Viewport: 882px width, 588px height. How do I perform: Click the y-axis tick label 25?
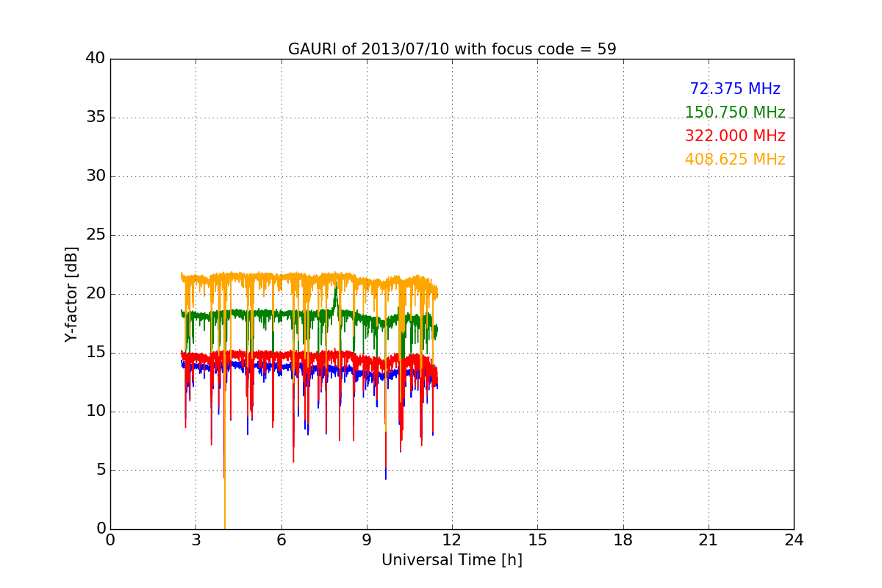coord(96,235)
